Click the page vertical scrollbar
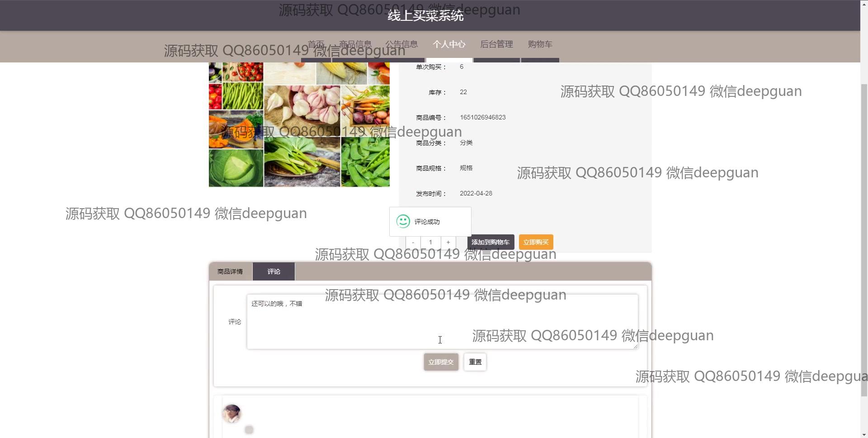 pos(864,240)
